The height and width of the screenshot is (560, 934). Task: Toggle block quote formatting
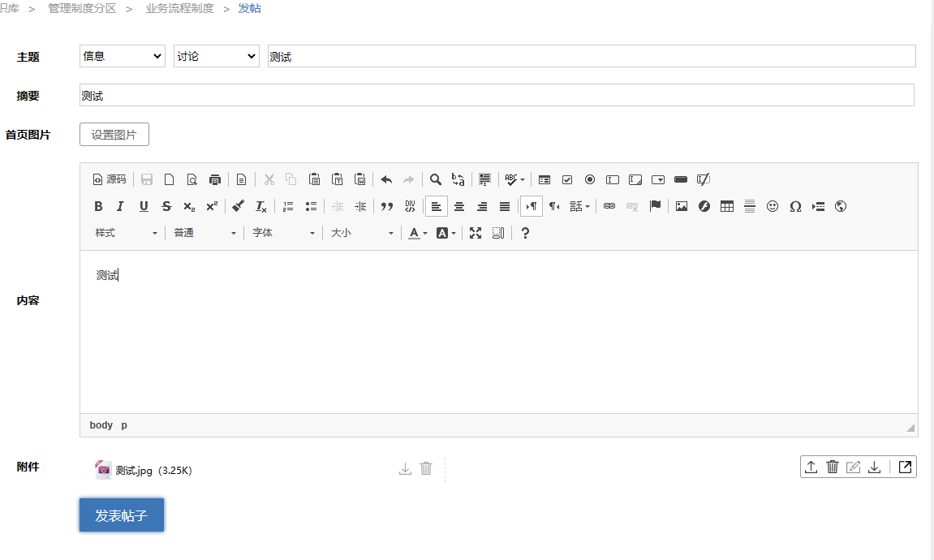[387, 206]
